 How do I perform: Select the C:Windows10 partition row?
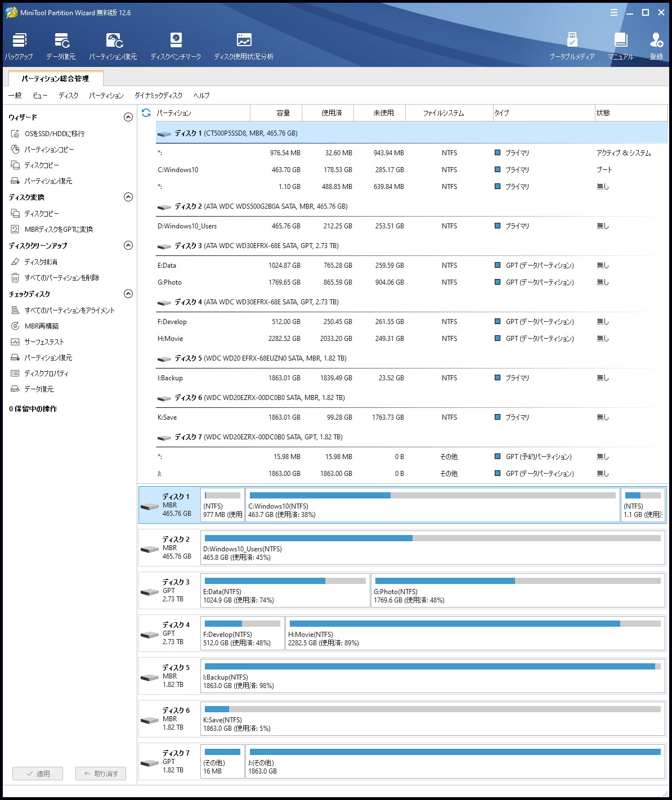pyautogui.click(x=411, y=170)
